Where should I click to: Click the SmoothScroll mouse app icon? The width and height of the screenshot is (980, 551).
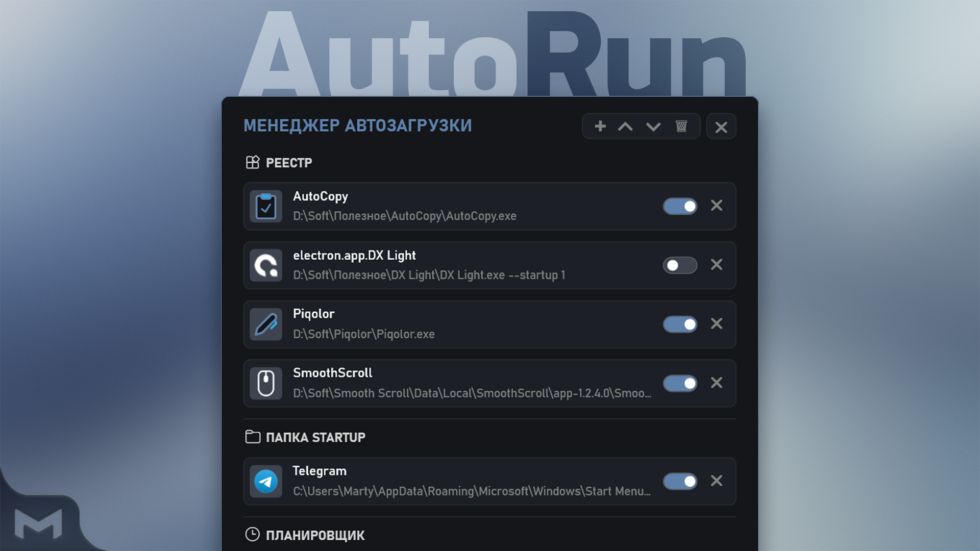point(266,383)
